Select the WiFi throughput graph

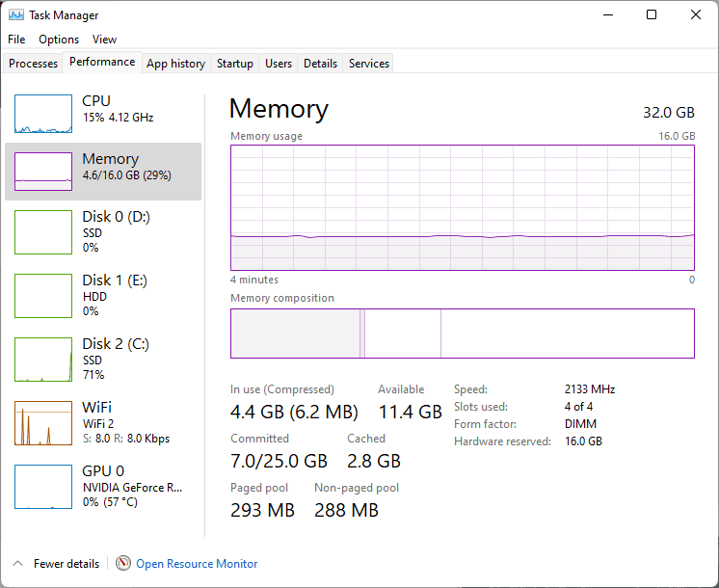tap(43, 423)
